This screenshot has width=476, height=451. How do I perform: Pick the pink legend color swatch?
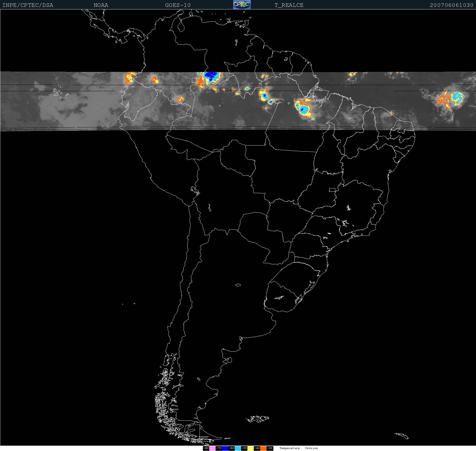coord(212,448)
